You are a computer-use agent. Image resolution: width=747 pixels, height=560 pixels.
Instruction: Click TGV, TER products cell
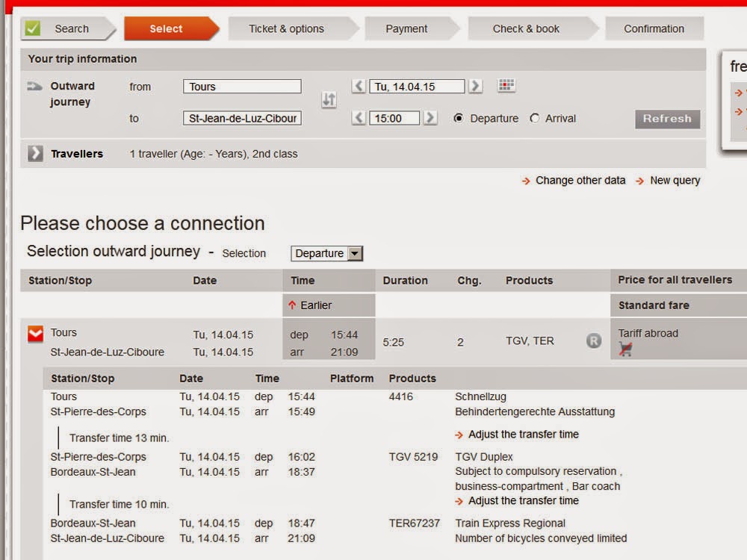(530, 341)
